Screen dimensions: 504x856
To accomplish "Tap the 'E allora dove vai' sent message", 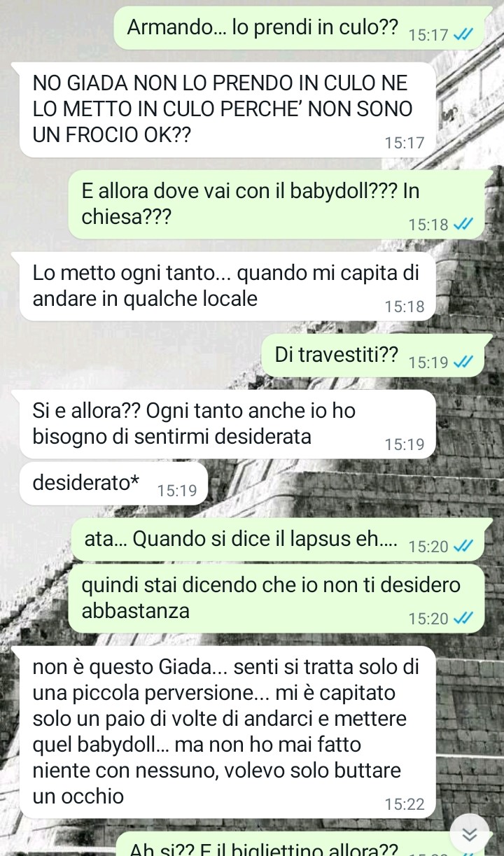I will [x=276, y=204].
